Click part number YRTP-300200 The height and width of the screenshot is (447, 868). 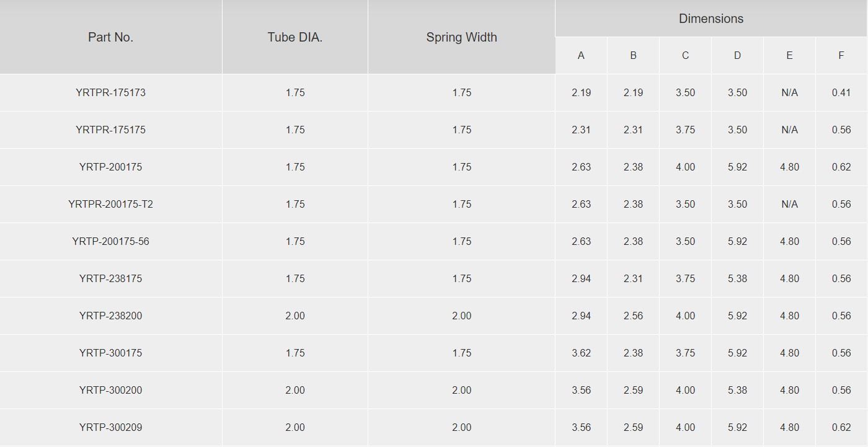coord(110,391)
